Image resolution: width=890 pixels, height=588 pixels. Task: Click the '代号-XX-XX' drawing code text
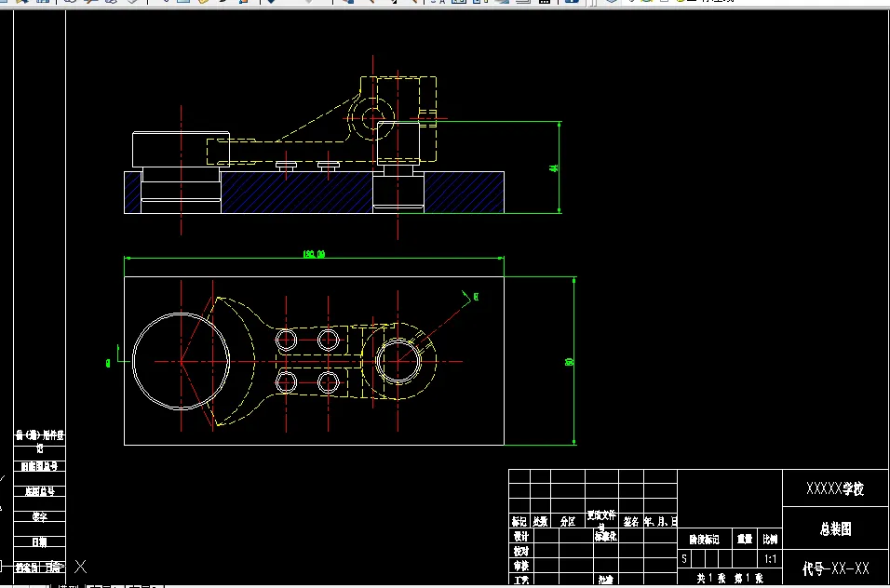835,568
